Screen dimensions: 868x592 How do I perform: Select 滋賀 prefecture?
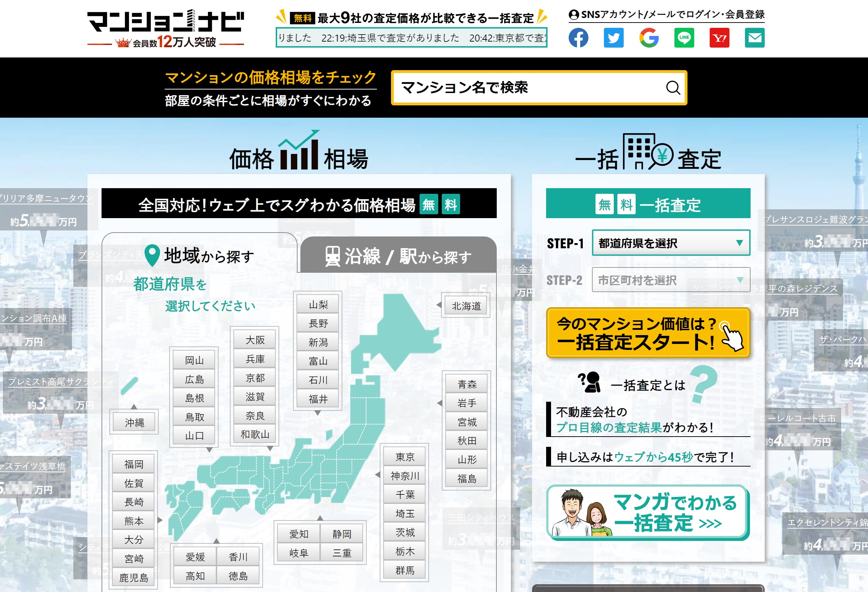(x=255, y=396)
